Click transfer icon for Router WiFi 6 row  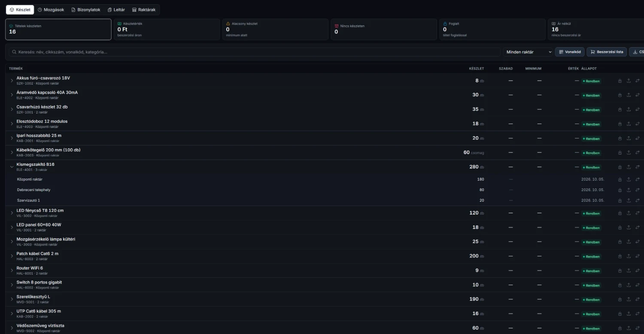click(x=638, y=270)
